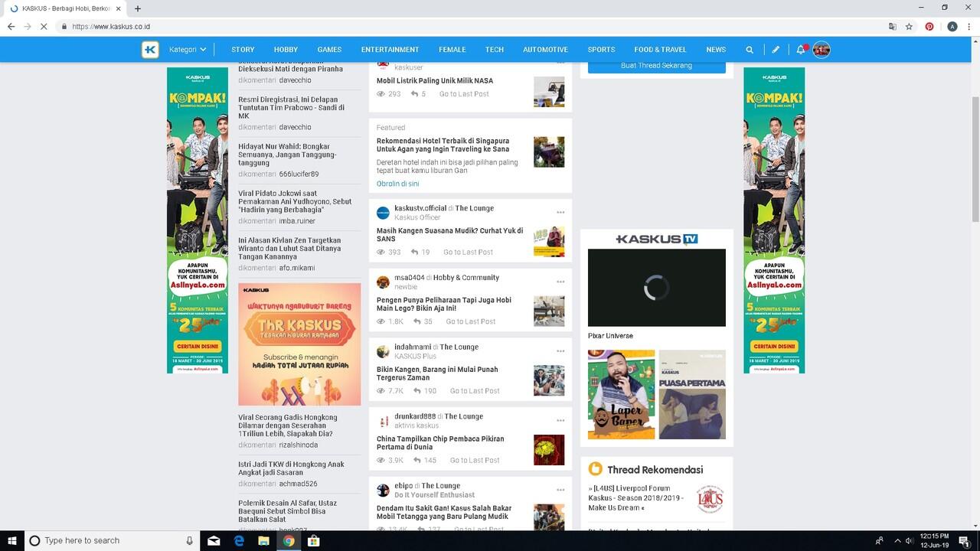This screenshot has width=980, height=551.
Task: Click the Kaskus K logo icon
Action: click(x=150, y=50)
